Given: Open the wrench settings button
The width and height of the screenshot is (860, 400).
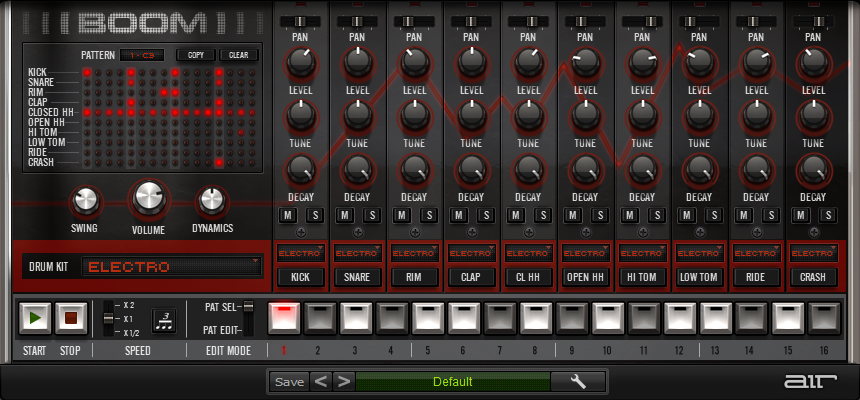Looking at the screenshot, I should tap(578, 381).
